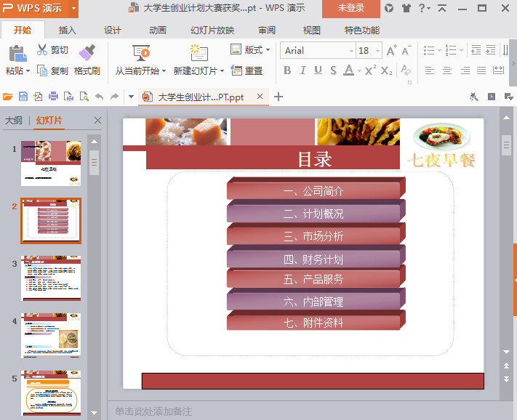The width and height of the screenshot is (517, 420).
Task: Open file with folder icon
Action: 7,97
